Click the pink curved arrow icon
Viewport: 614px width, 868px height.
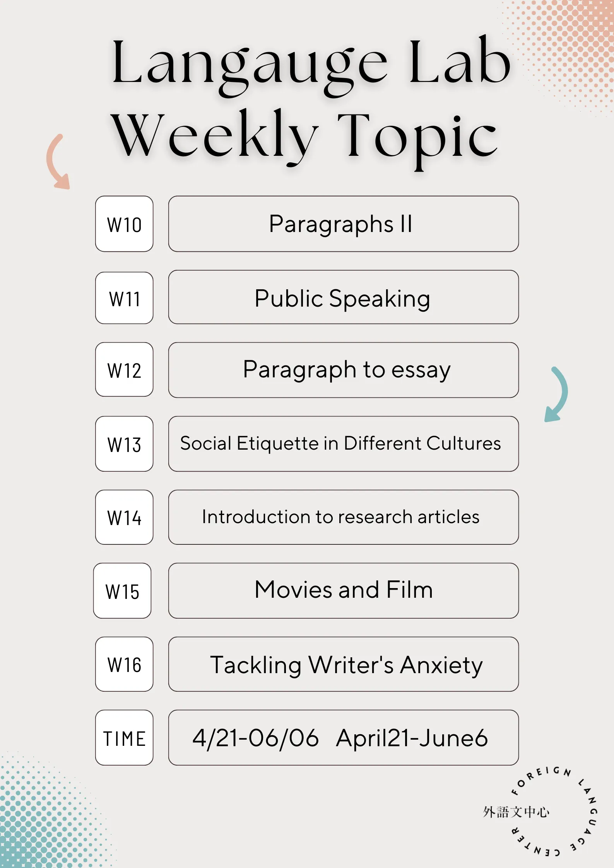coord(58,162)
